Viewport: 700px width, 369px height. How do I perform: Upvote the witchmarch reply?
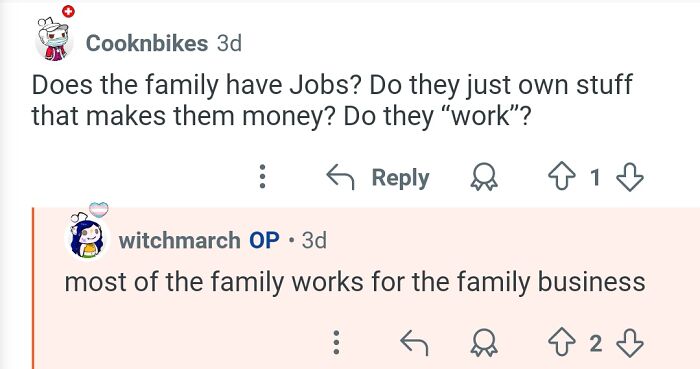562,343
